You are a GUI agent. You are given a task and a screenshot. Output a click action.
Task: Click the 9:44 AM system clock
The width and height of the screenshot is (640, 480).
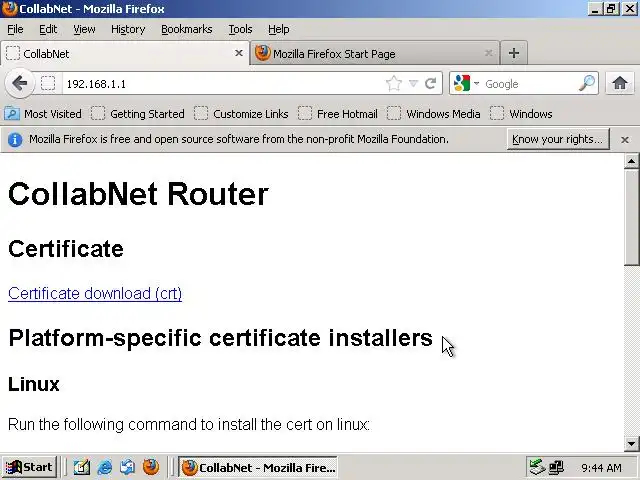pos(601,468)
